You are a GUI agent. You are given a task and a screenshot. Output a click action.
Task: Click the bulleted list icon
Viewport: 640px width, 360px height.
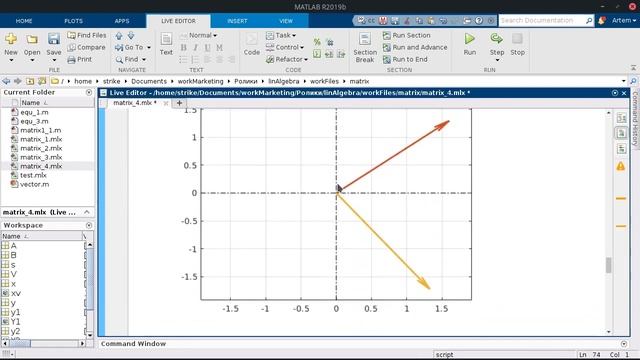183,60
